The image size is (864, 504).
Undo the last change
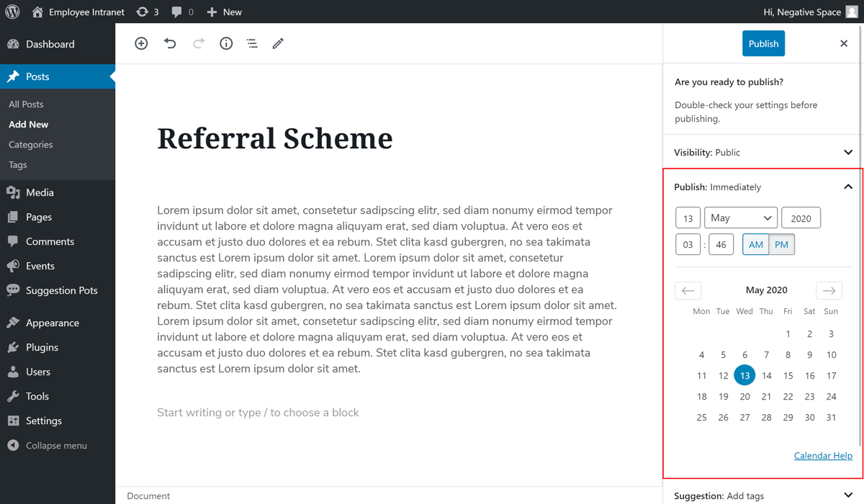tap(170, 43)
